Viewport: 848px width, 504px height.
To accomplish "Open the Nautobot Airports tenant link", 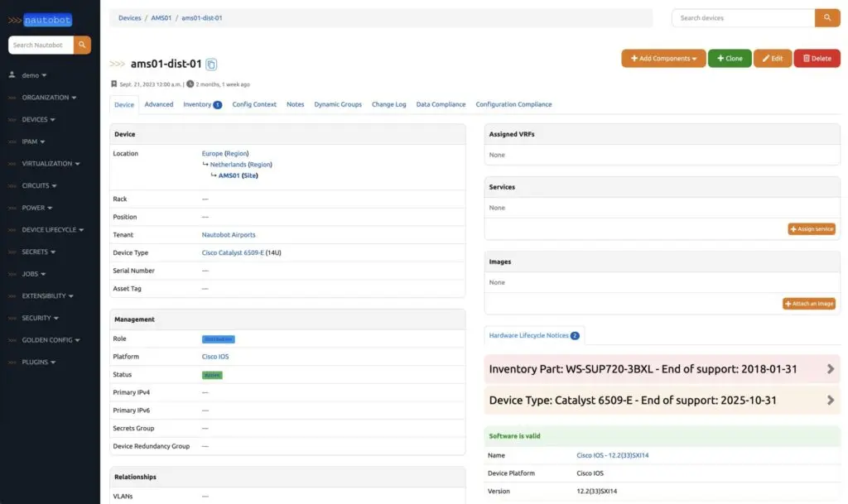I will (229, 235).
